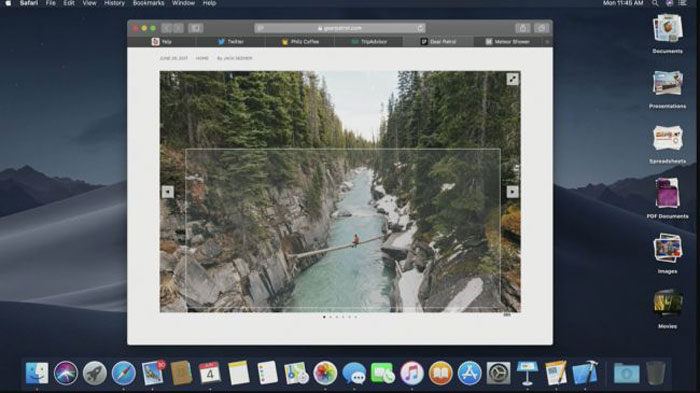Open Photos colorful flower icon

[x=325, y=373]
